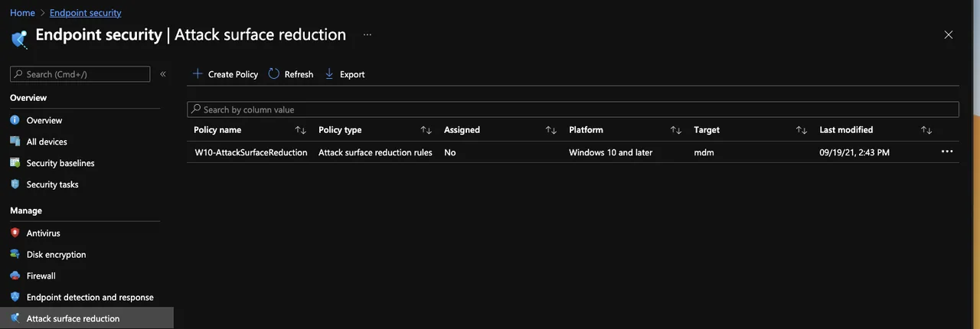Viewport: 980px width, 329px height.
Task: Click the Overview info icon in sidebar
Action: [15, 120]
